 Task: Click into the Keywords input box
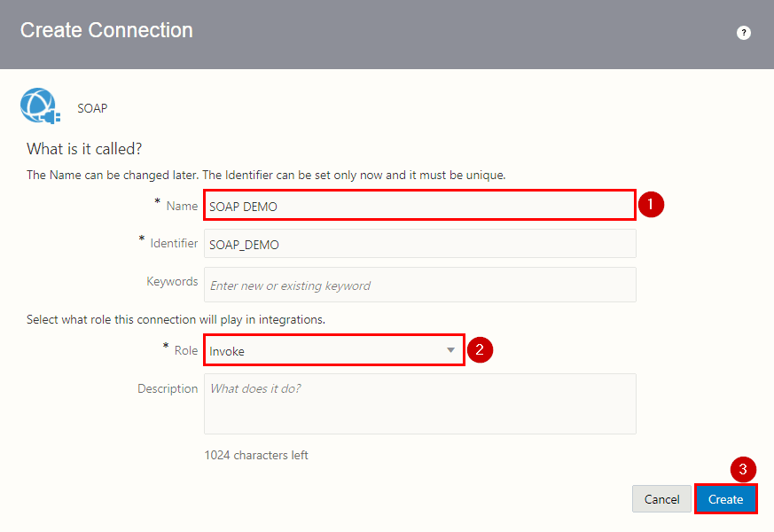[419, 285]
